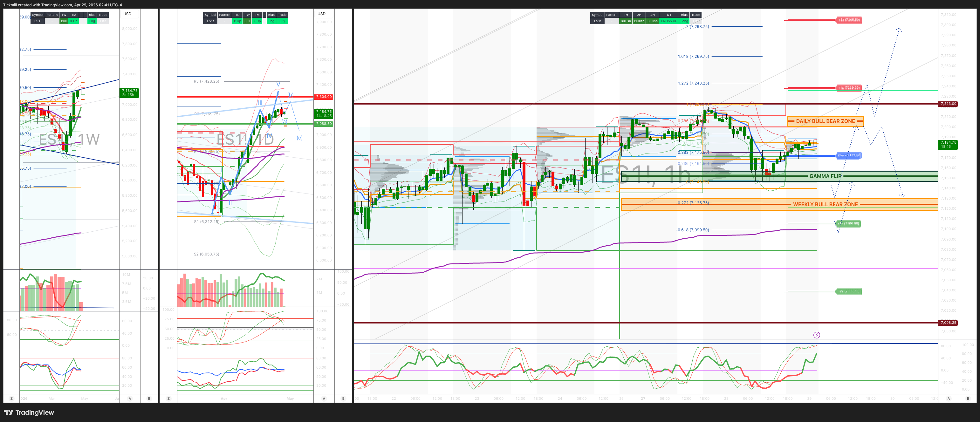Screen dimensions: 980x422
Task: Click the A auto-scale button on weekly chart
Action: 130,398
